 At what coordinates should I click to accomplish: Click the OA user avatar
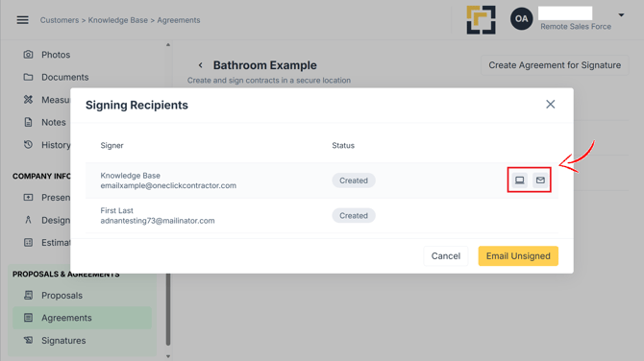[x=521, y=18]
